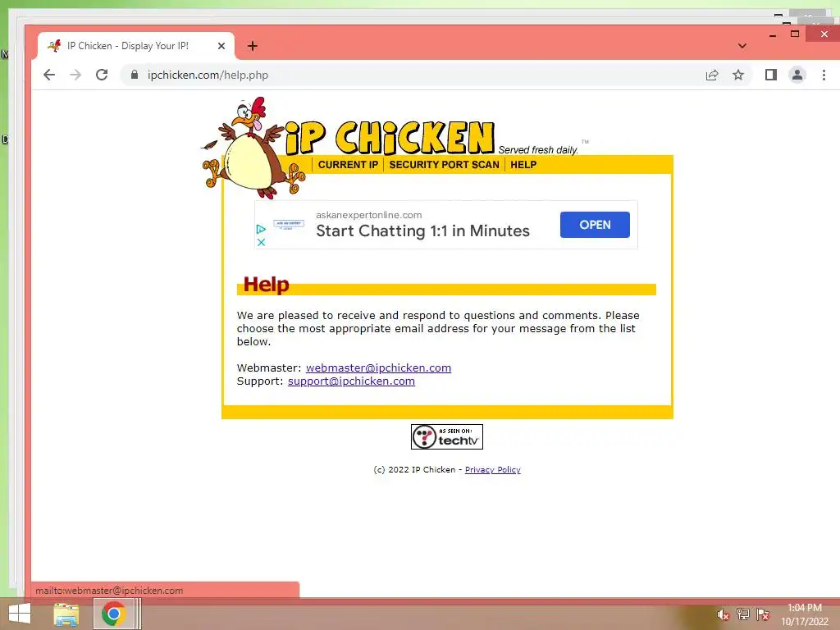Click the Chrome taskbar icon
The width and height of the screenshot is (840, 630).
pos(113,614)
